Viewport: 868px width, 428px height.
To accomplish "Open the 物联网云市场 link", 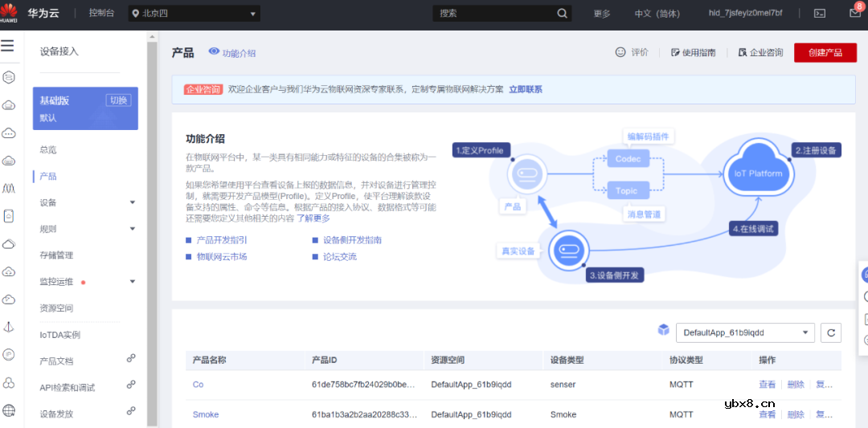I will click(x=222, y=257).
